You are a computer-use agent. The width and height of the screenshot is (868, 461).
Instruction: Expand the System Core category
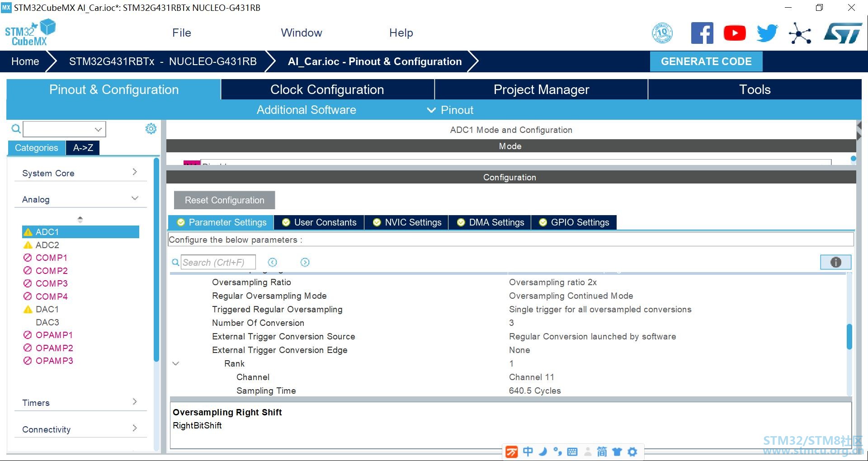(x=80, y=173)
